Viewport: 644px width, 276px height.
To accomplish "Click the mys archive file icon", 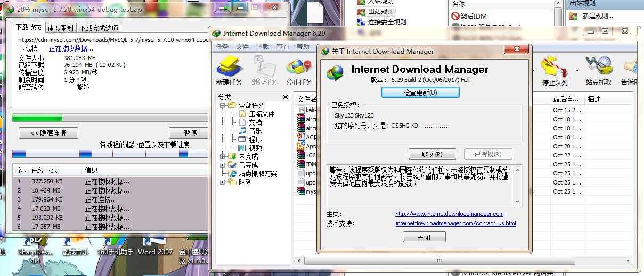I will tap(301, 191).
